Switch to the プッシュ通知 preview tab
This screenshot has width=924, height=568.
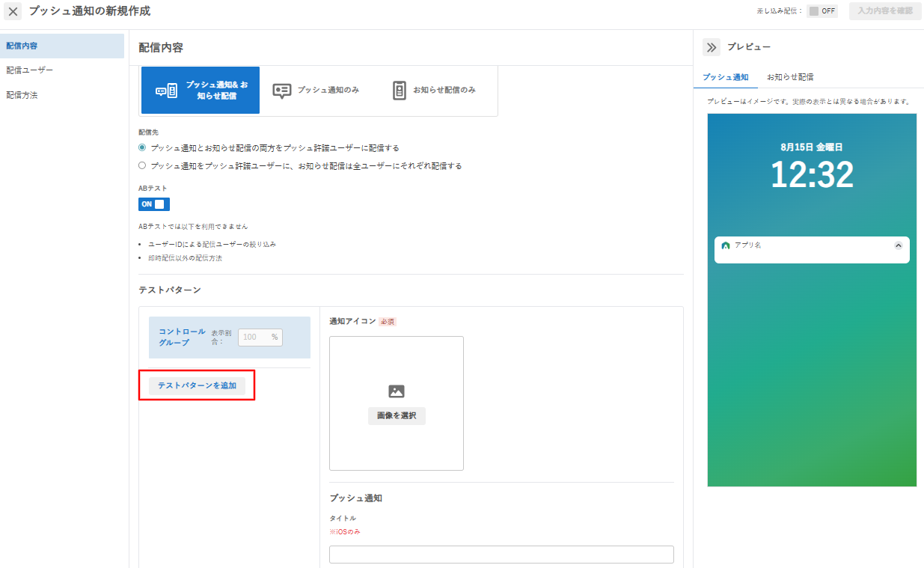(726, 77)
